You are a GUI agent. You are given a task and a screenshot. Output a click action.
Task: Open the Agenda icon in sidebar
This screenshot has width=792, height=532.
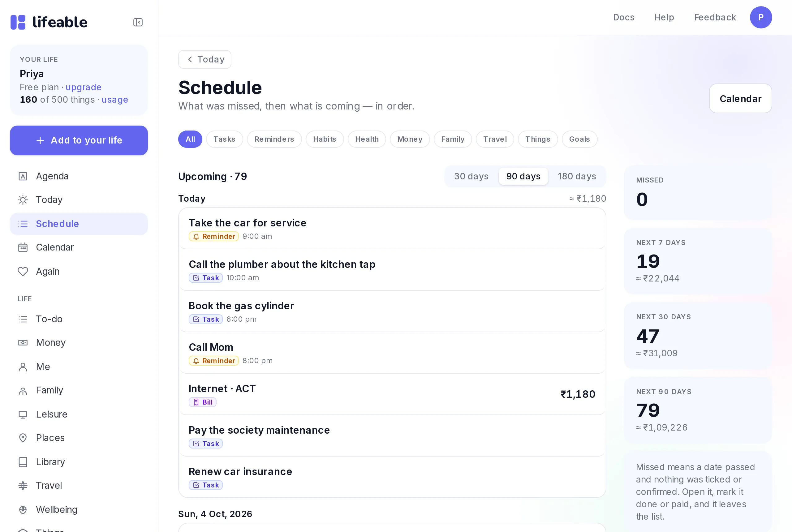(23, 176)
